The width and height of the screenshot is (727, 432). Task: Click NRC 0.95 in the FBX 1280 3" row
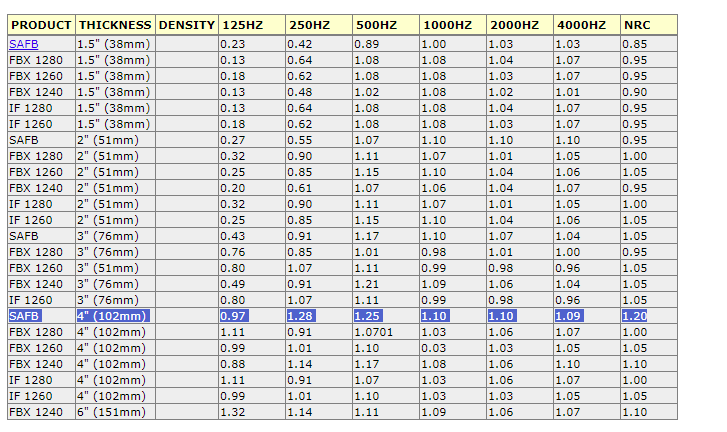635,252
